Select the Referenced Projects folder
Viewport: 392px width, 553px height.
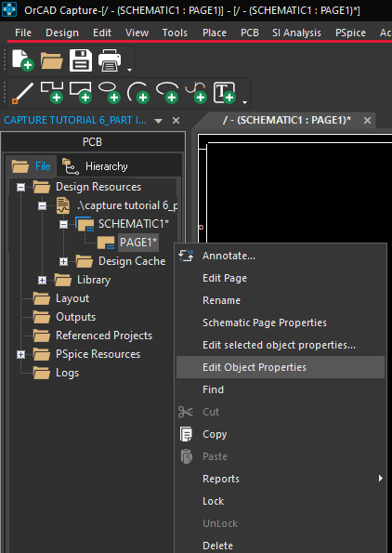point(104,336)
